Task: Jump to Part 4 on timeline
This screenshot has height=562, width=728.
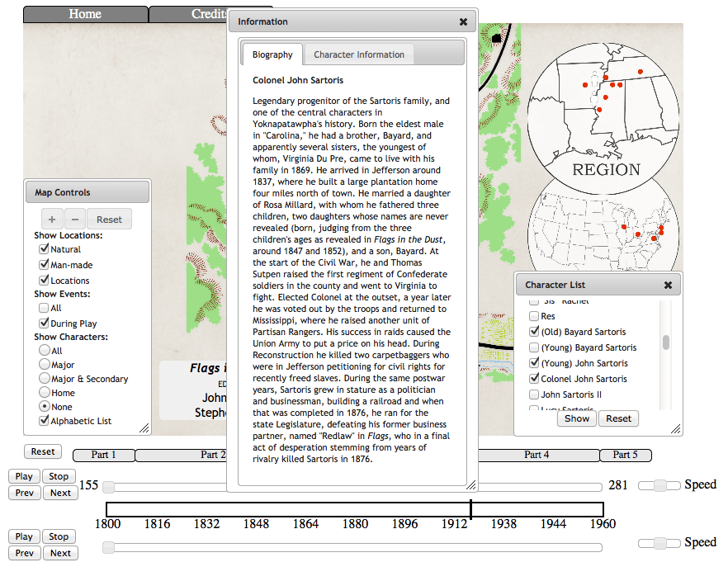Action: pos(538,455)
